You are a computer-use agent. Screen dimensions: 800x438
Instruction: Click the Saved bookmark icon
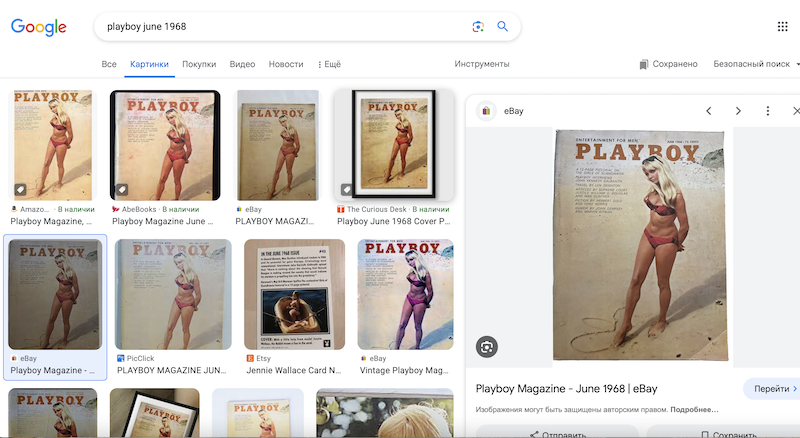tap(644, 64)
